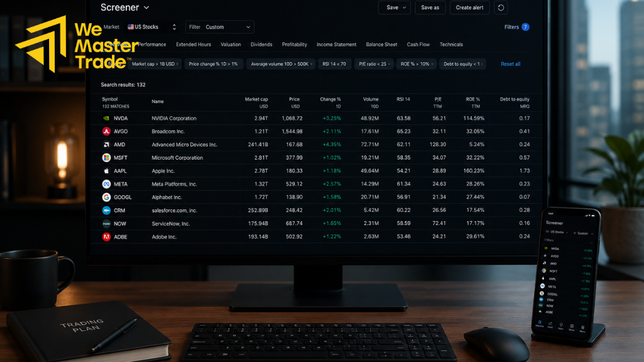644x362 pixels.
Task: Click the 1,068.72 price for NVIDIA
Action: (x=292, y=118)
